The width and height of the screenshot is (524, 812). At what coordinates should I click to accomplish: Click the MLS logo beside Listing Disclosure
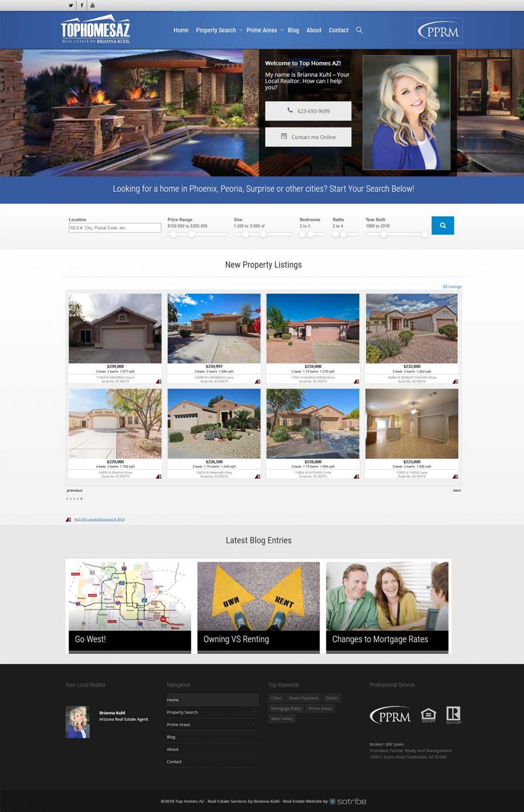[69, 519]
